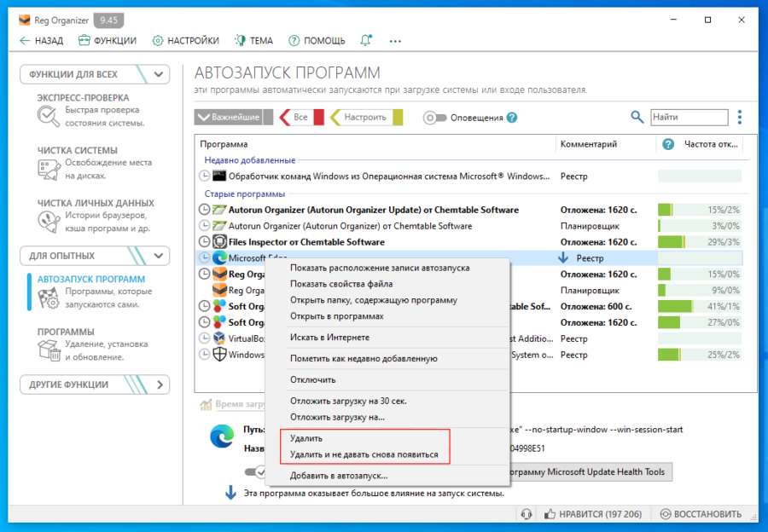Choose Открыть в программах menu item

[x=337, y=316]
